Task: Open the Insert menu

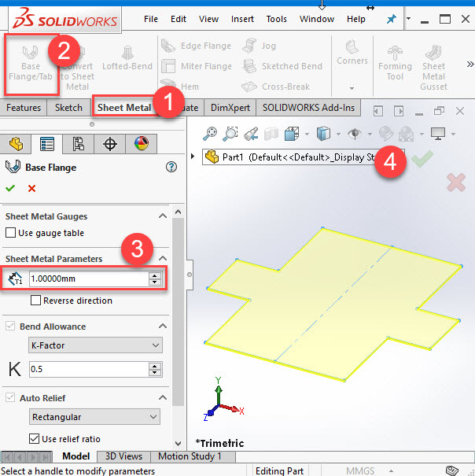Action: tap(242, 19)
